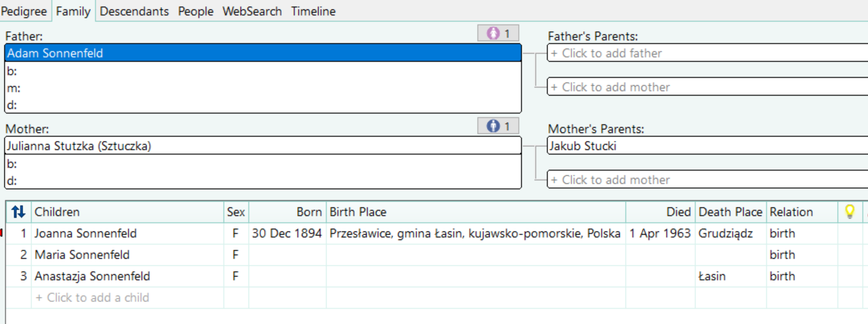Image resolution: width=868 pixels, height=324 pixels.
Task: Open Julianna Stutzka's spouses button (male icon)
Action: (498, 126)
